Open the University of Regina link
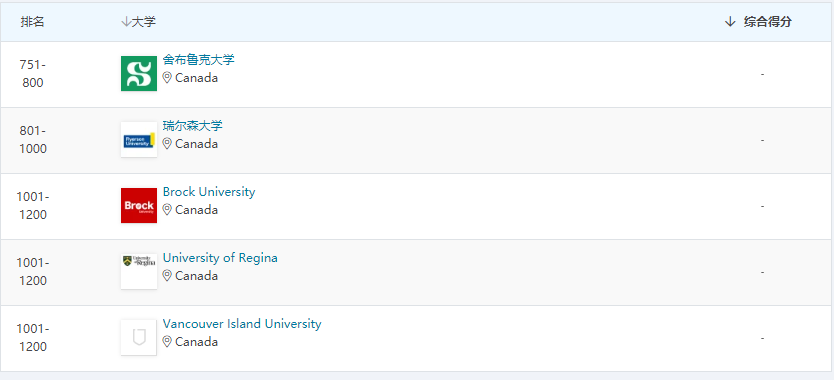The height and width of the screenshot is (380, 834). (x=220, y=258)
